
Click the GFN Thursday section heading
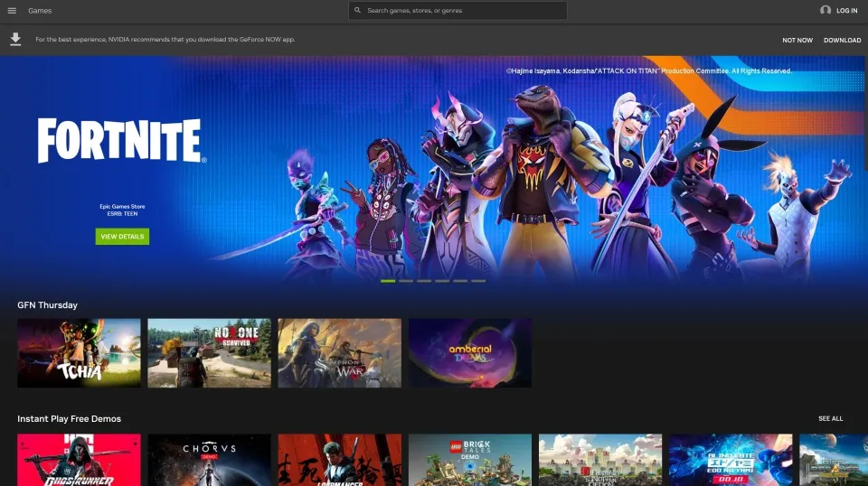pyautogui.click(x=48, y=305)
